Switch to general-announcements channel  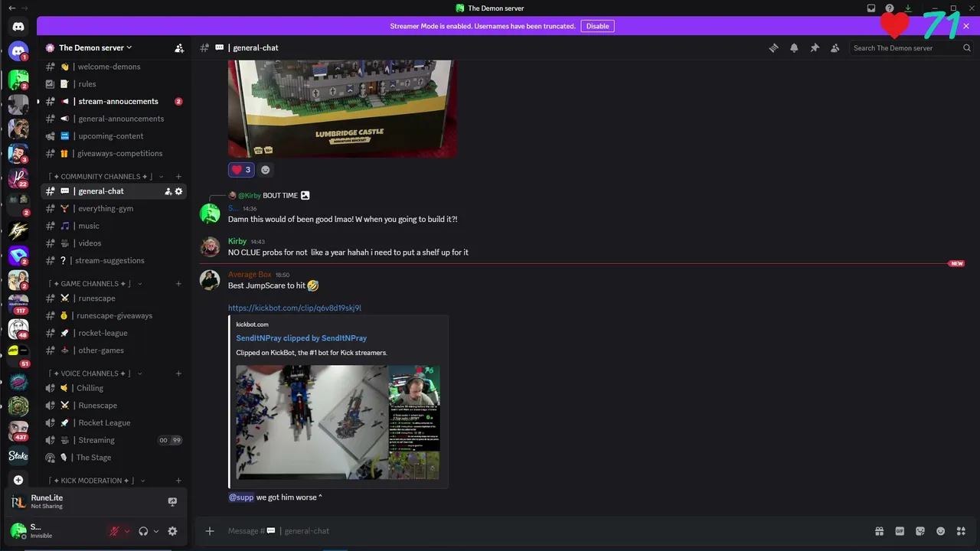point(113,119)
